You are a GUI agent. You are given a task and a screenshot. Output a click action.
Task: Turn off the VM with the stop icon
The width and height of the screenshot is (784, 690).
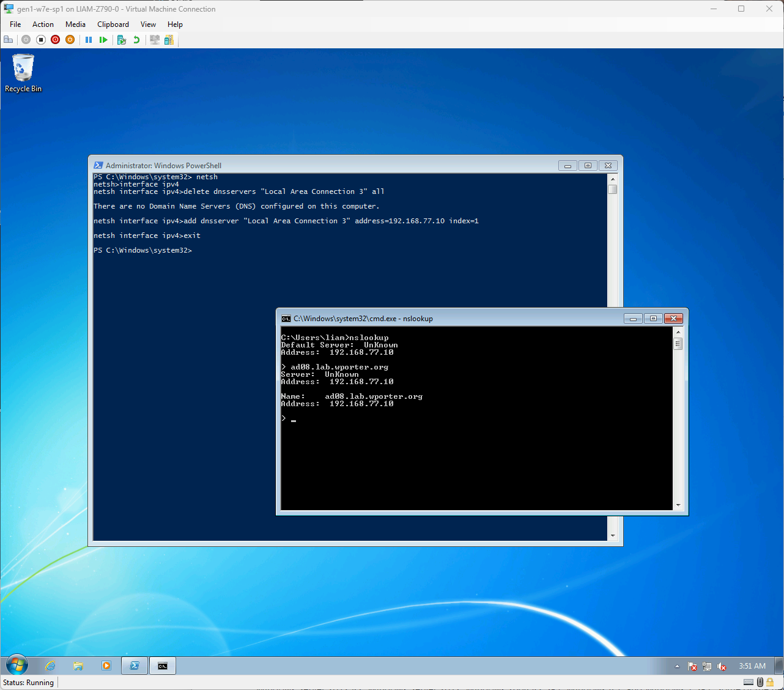pyautogui.click(x=41, y=40)
